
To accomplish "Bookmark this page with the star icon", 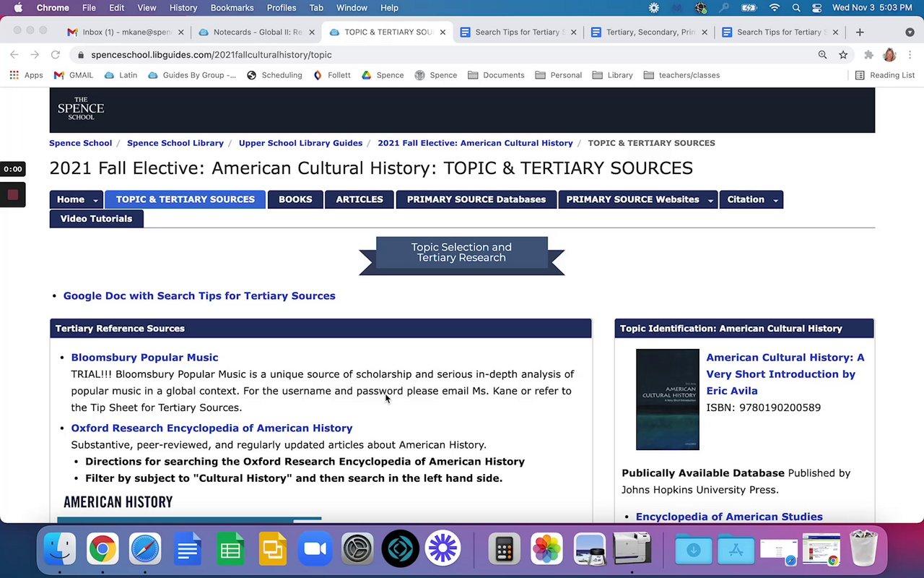I will point(843,55).
